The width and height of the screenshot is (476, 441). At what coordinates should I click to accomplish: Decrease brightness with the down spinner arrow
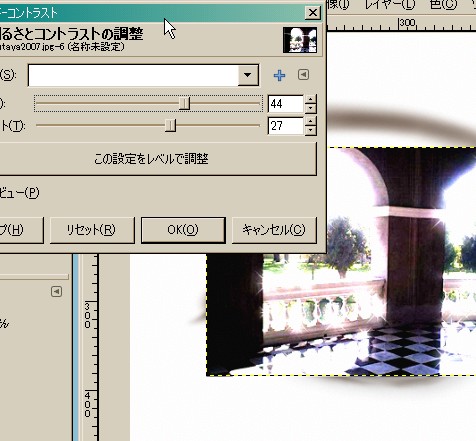(x=310, y=108)
